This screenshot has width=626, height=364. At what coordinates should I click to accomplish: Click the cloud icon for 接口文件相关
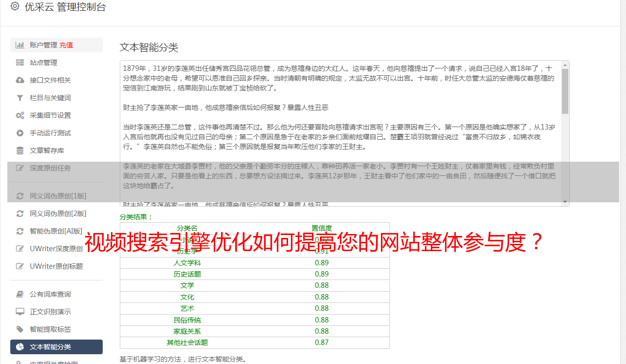pos(20,80)
